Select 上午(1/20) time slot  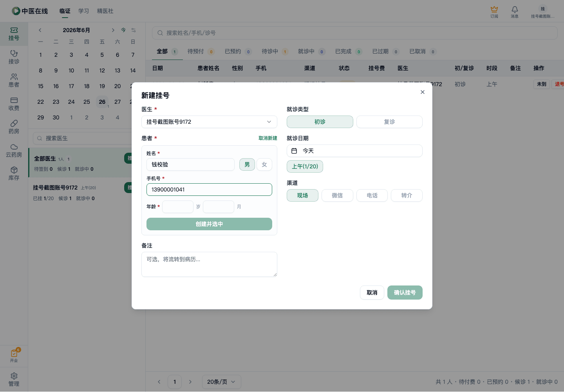(305, 166)
